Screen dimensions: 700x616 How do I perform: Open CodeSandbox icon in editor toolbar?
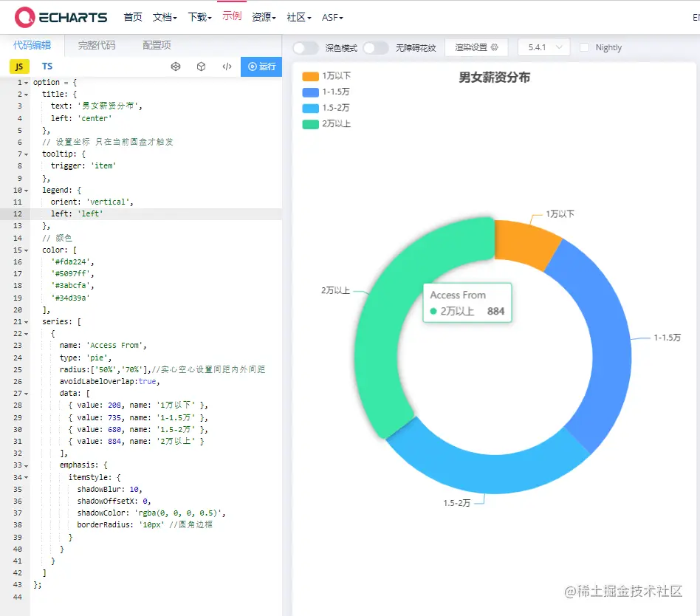point(176,66)
